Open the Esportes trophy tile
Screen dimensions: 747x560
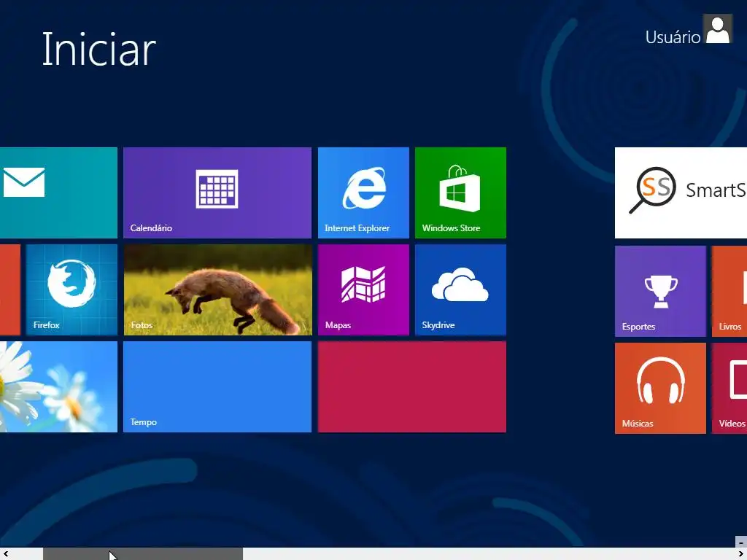point(660,292)
